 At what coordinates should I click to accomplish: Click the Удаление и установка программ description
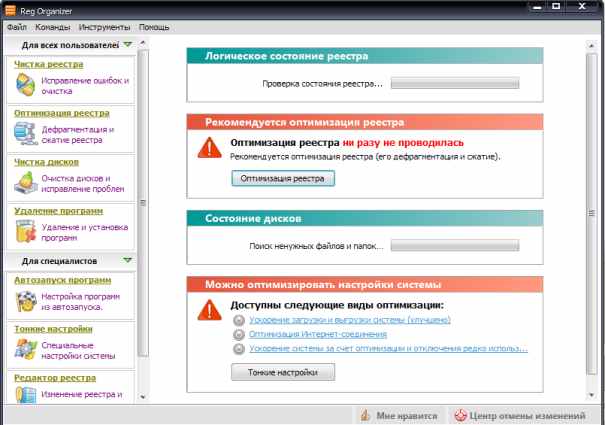pyautogui.click(x=84, y=232)
